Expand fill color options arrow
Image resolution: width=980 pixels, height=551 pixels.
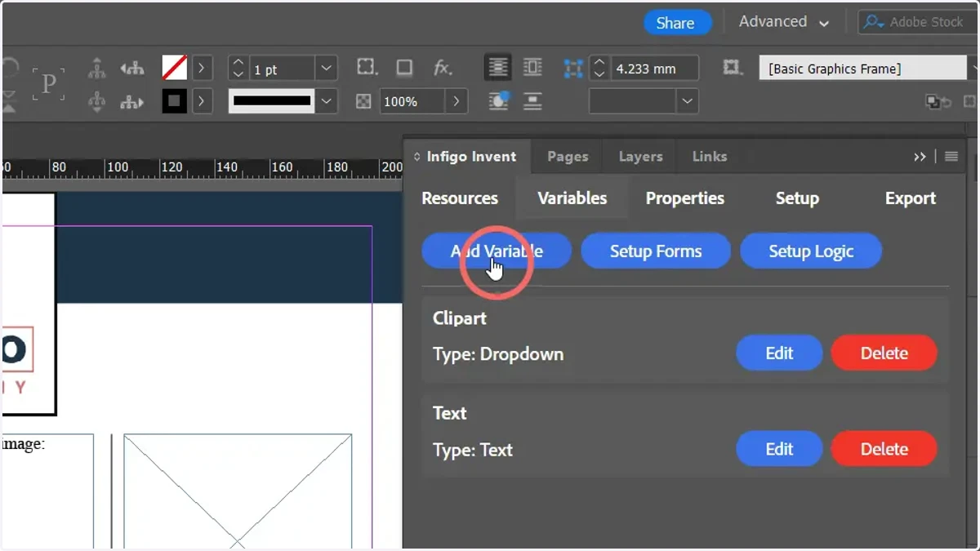(201, 68)
